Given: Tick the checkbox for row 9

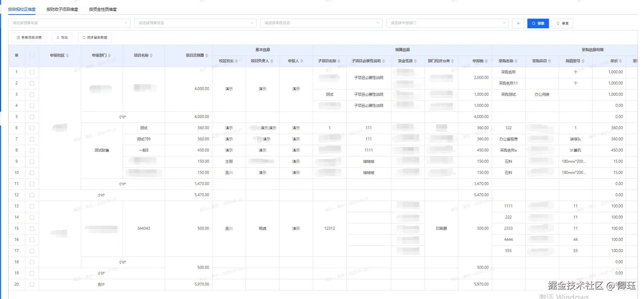Looking at the screenshot, I should [32, 162].
